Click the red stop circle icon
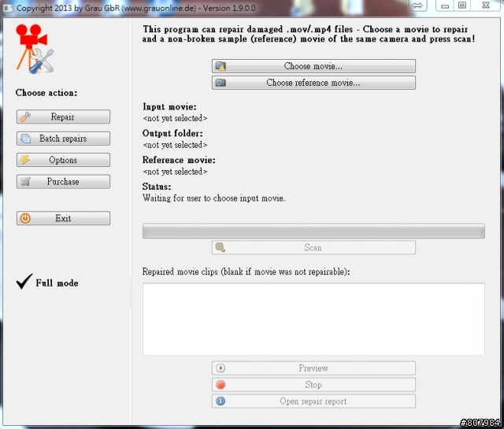The height and width of the screenshot is (429, 504). [x=220, y=385]
